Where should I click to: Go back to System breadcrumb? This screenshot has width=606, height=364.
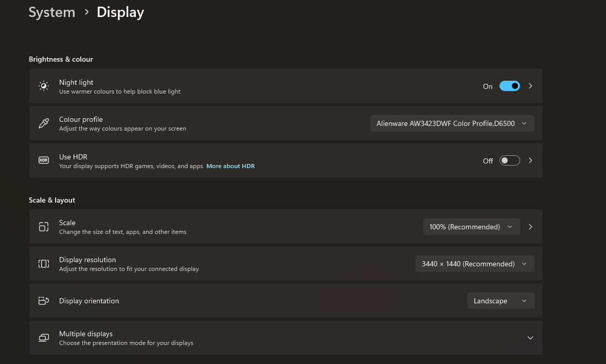[x=52, y=12]
